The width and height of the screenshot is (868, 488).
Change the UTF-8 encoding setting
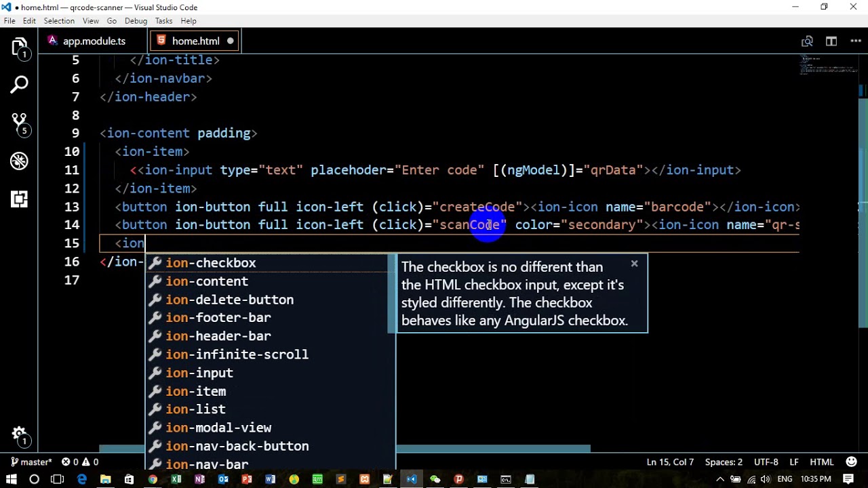click(766, 462)
